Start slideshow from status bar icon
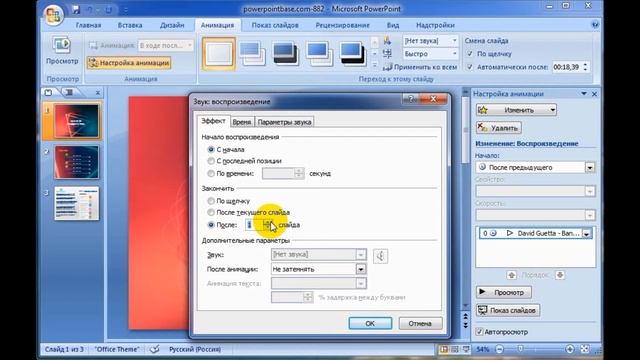The image size is (640, 360). [x=466, y=349]
